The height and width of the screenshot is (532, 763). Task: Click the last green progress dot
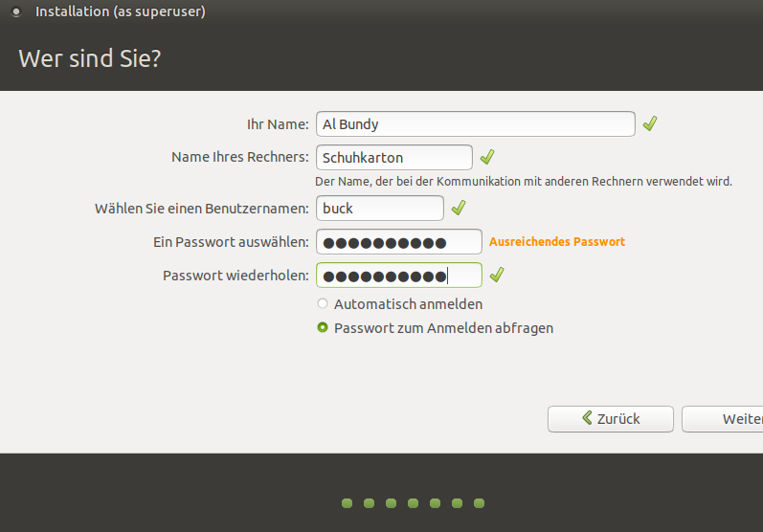480,502
